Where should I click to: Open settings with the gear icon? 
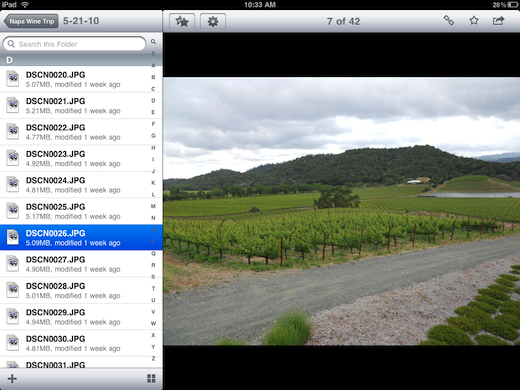click(213, 21)
